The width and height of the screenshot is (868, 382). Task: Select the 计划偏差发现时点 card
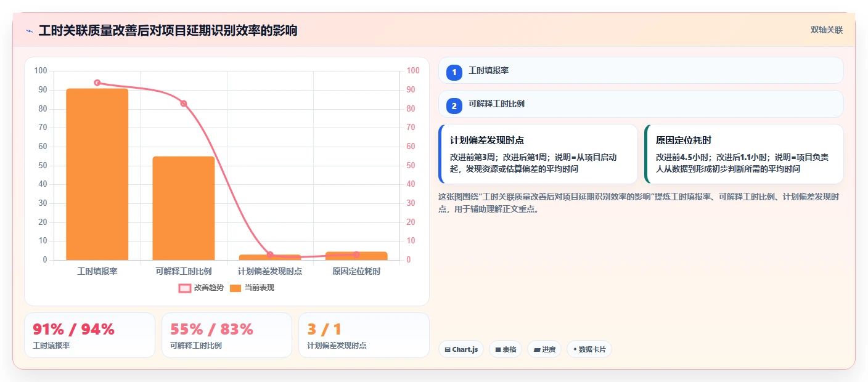538,154
